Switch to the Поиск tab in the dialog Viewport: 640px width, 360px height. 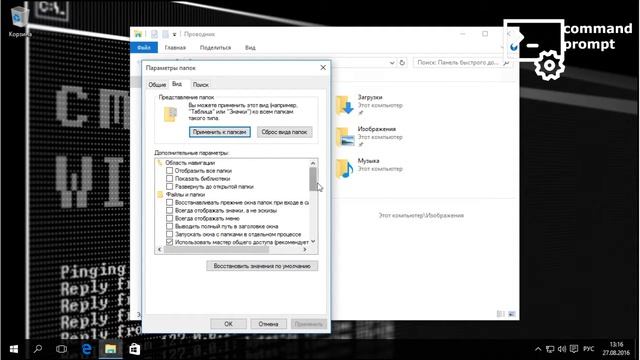tap(200, 84)
